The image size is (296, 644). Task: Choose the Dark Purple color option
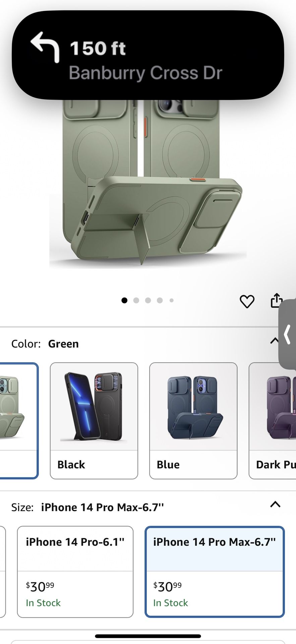click(x=273, y=421)
